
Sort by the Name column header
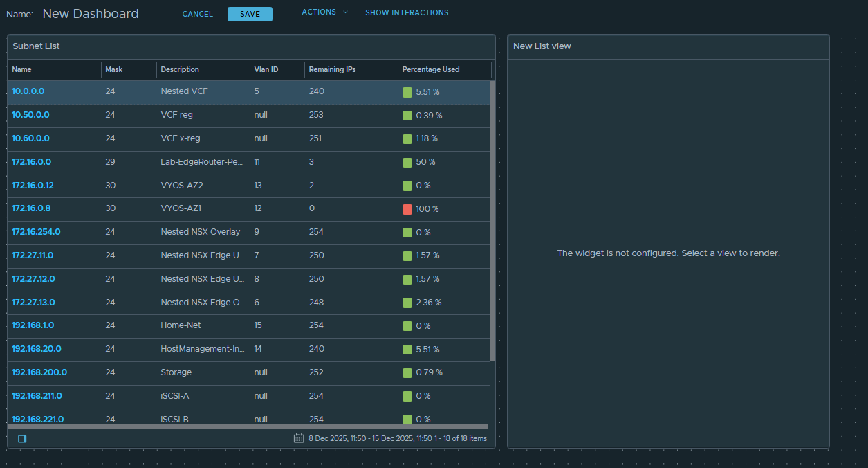click(22, 70)
